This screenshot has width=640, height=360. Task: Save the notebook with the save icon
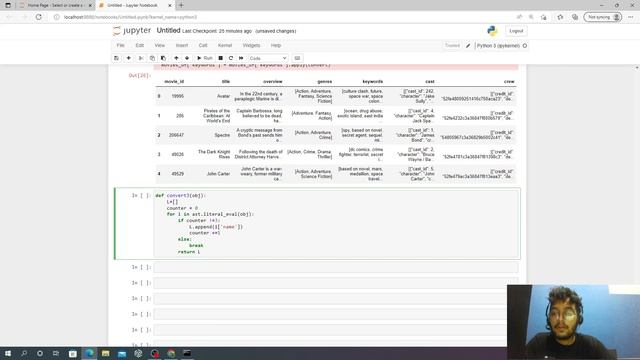pos(116,58)
